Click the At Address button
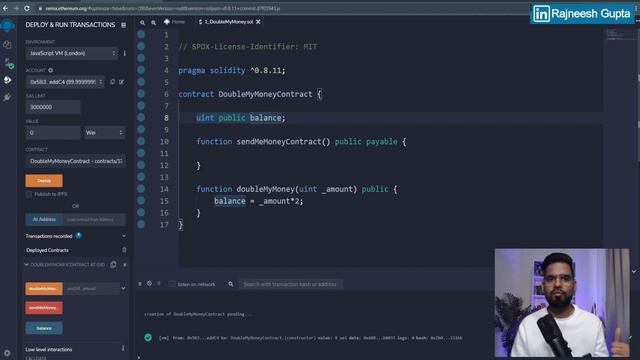 click(44, 220)
